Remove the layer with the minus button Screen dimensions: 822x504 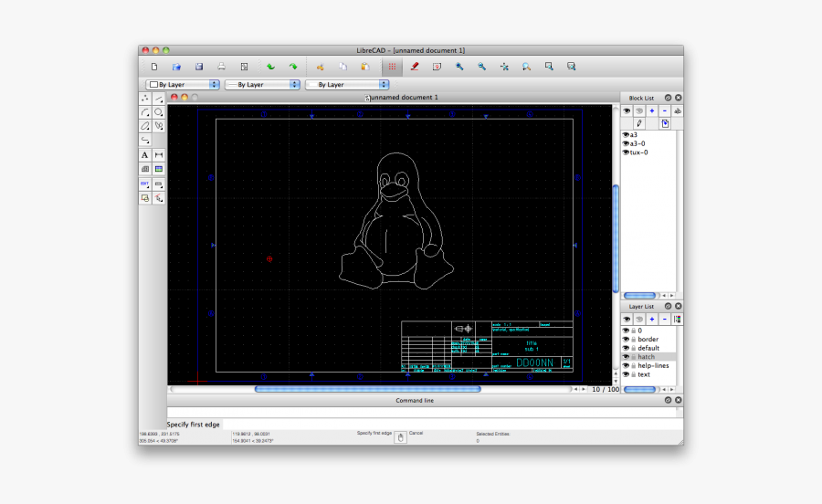(665, 319)
